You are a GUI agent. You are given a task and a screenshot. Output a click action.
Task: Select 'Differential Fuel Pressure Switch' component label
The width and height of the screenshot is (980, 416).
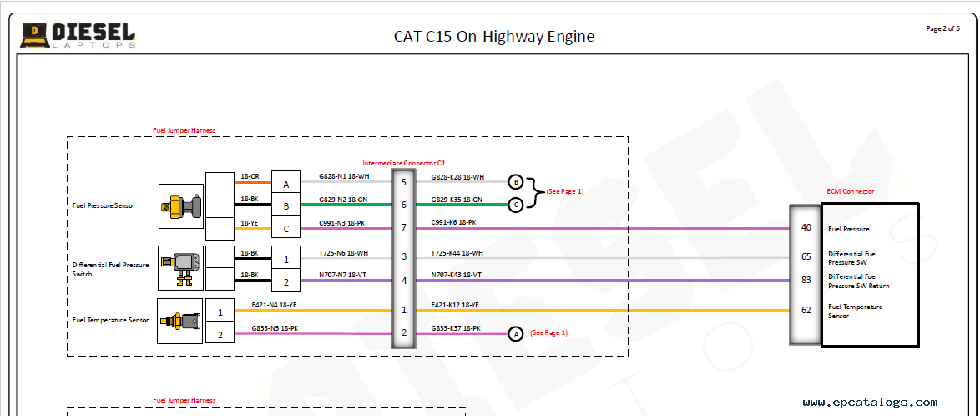coord(111,270)
